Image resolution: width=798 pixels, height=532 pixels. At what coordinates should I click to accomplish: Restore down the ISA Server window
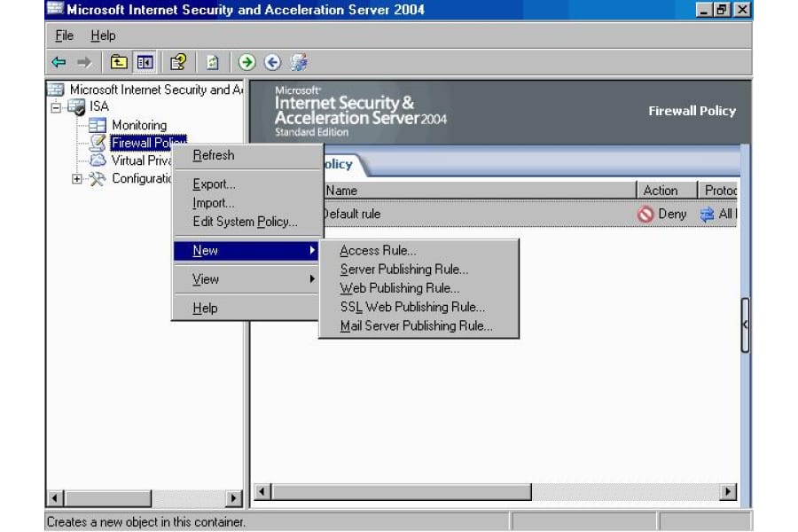click(x=722, y=10)
